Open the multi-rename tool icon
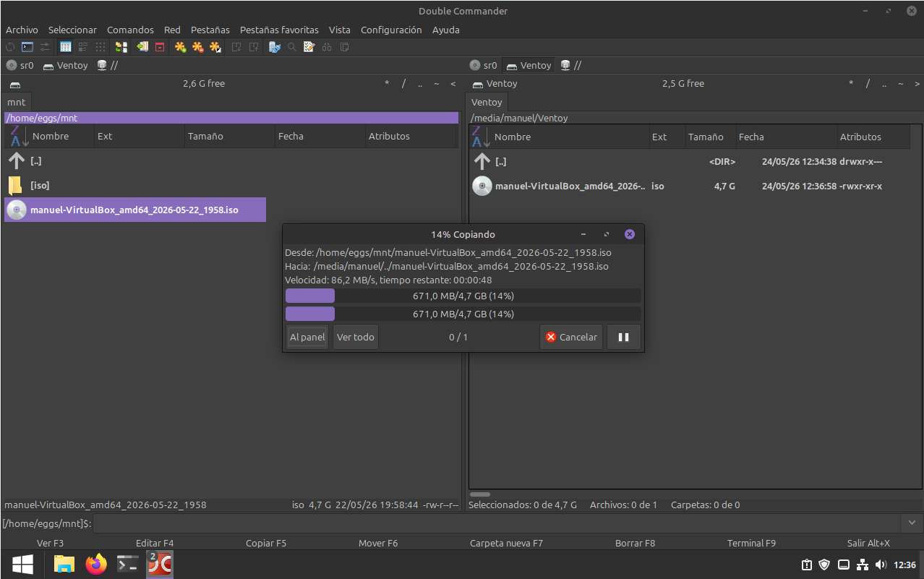 coord(275,47)
